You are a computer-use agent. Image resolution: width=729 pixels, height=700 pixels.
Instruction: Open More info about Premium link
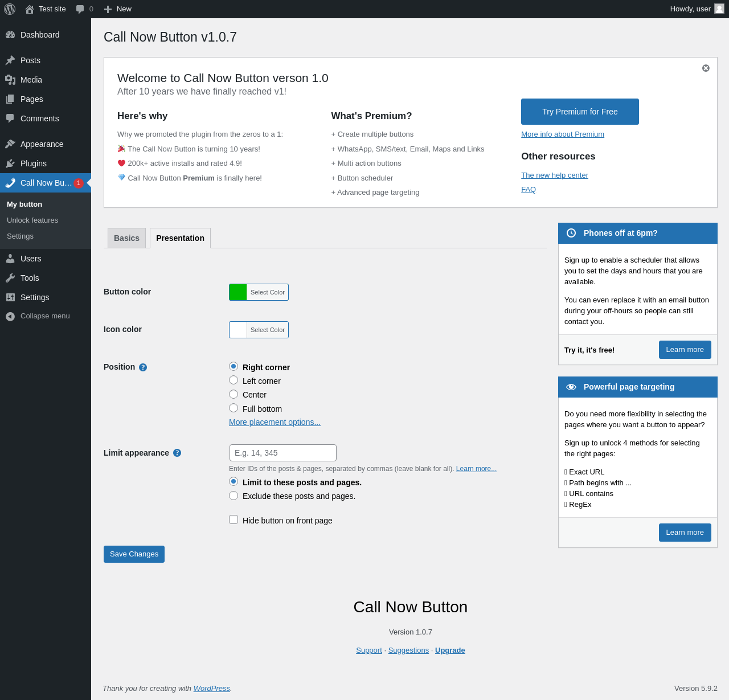click(563, 134)
